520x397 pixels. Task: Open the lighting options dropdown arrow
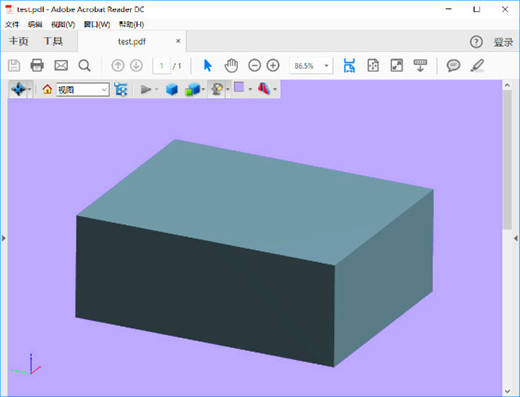point(228,89)
